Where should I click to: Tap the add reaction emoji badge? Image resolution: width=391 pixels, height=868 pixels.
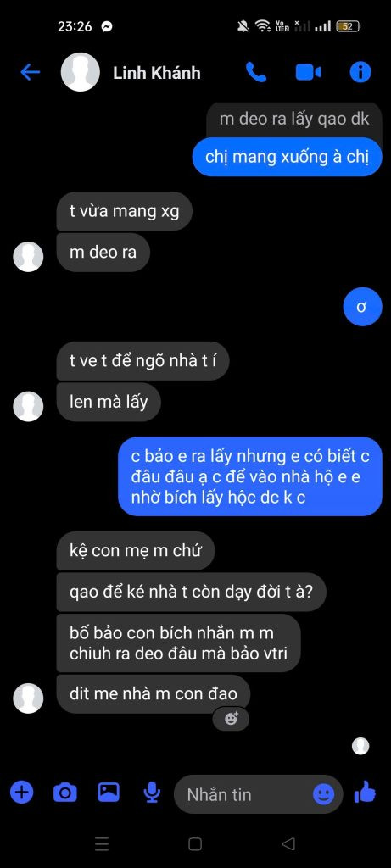231,719
